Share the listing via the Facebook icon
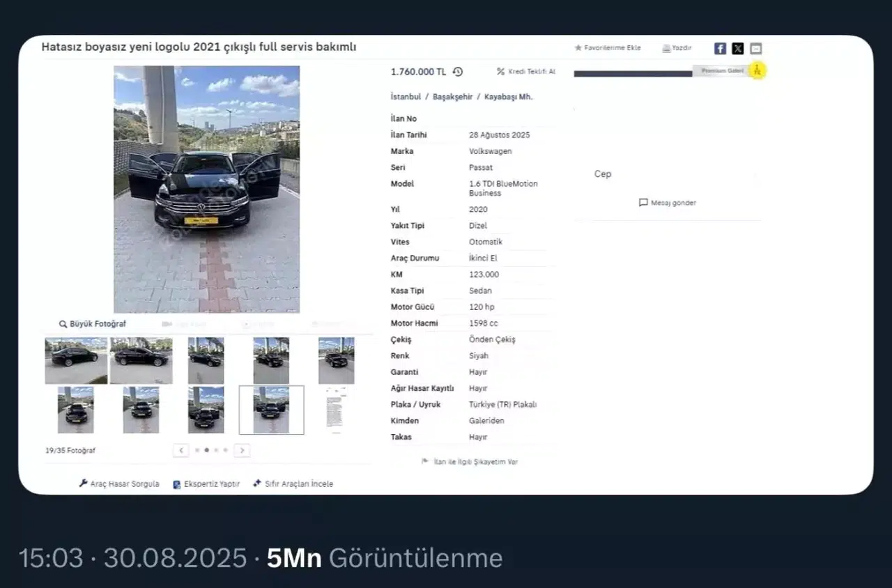 [x=719, y=48]
